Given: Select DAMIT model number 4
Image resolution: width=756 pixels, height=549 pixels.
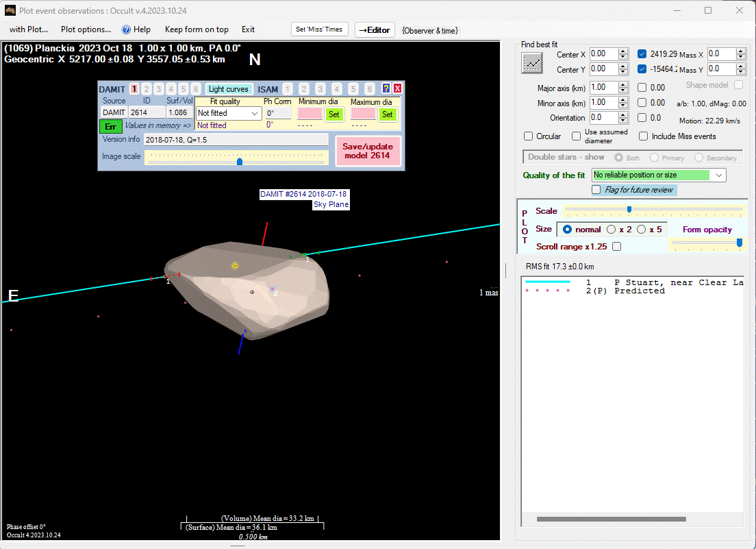Looking at the screenshot, I should 171,89.
